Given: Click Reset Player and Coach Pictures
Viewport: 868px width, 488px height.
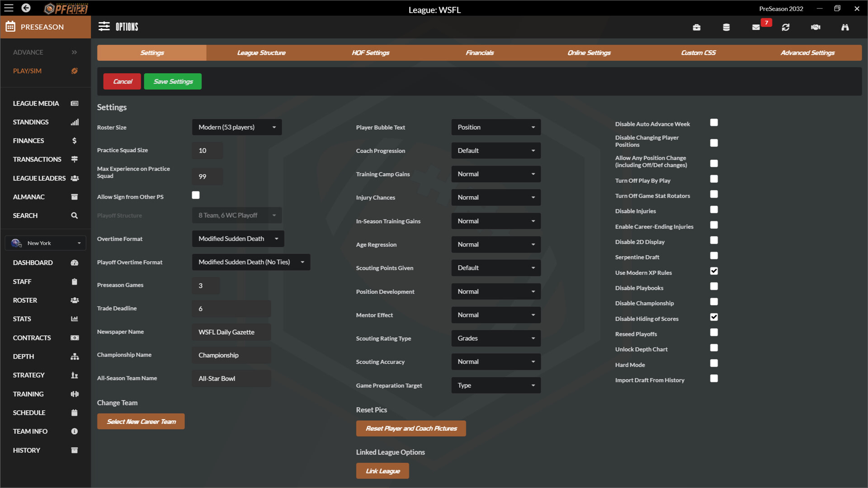Looking at the screenshot, I should [411, 428].
